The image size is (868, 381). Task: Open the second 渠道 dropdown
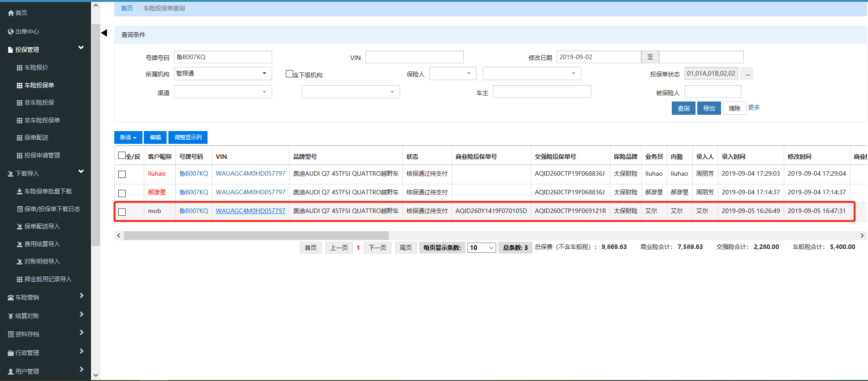pos(351,92)
